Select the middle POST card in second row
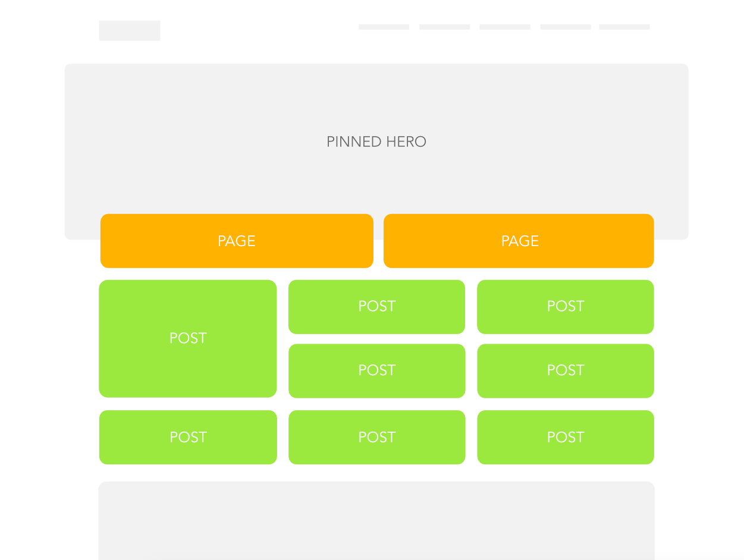The width and height of the screenshot is (744, 560). [x=376, y=371]
